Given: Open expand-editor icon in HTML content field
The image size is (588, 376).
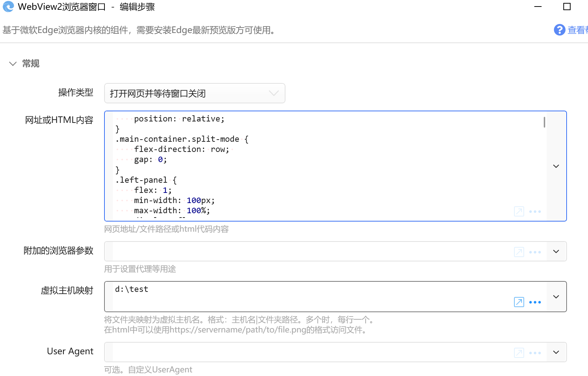Looking at the screenshot, I should tap(519, 211).
